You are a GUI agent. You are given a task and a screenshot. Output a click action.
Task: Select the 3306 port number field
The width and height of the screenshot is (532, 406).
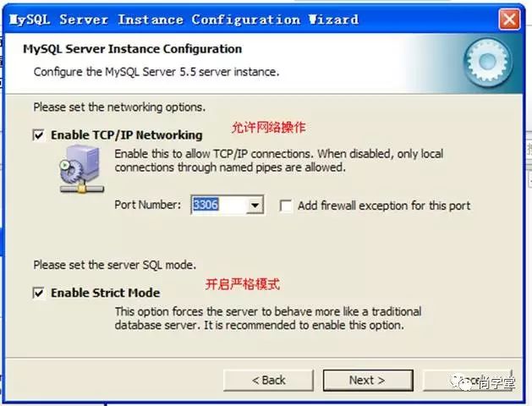(219, 205)
